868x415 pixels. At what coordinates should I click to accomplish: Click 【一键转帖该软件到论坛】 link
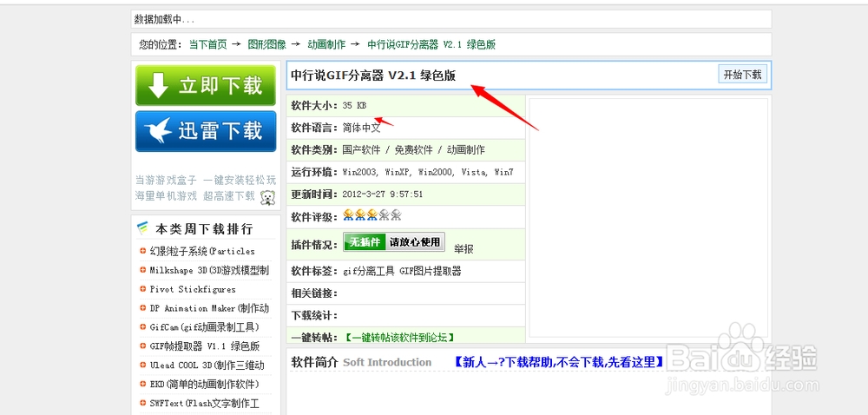[x=398, y=336]
